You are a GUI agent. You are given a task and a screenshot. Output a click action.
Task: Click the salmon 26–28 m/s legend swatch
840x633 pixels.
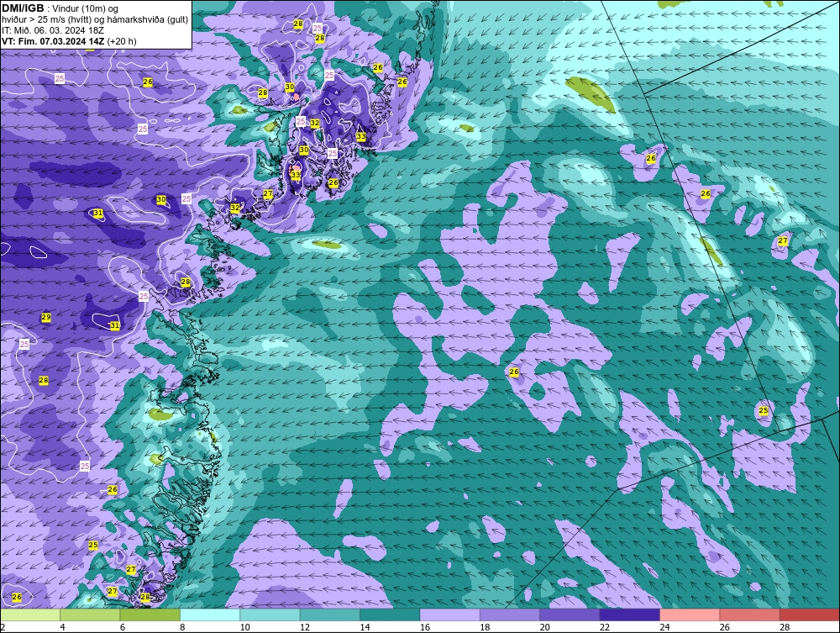[750, 615]
